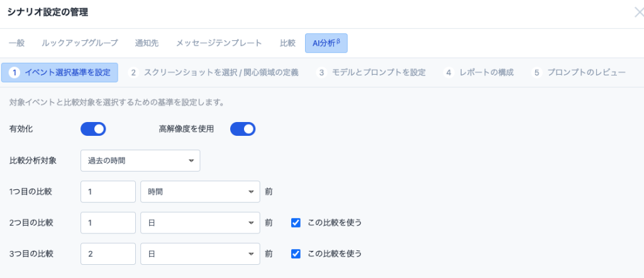Click step 1 イベント選択基準を設定
This screenshot has height=278, width=644.
coord(60,72)
